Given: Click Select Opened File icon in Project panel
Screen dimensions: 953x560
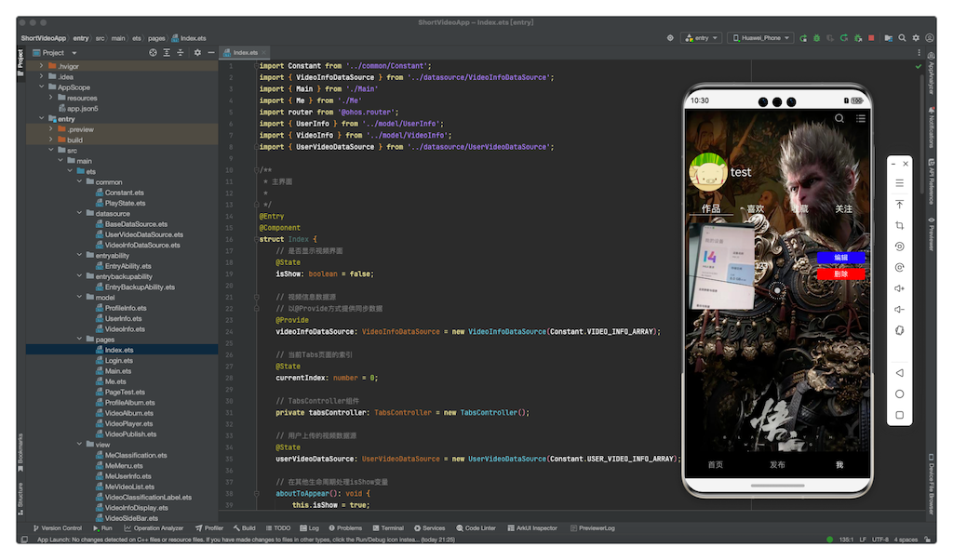Looking at the screenshot, I should pos(154,53).
